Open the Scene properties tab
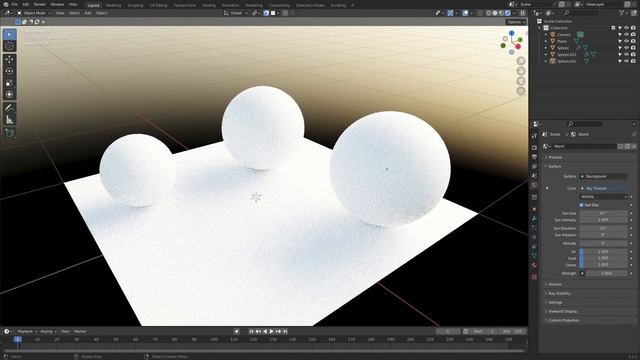The height and width of the screenshot is (360, 640). (534, 176)
